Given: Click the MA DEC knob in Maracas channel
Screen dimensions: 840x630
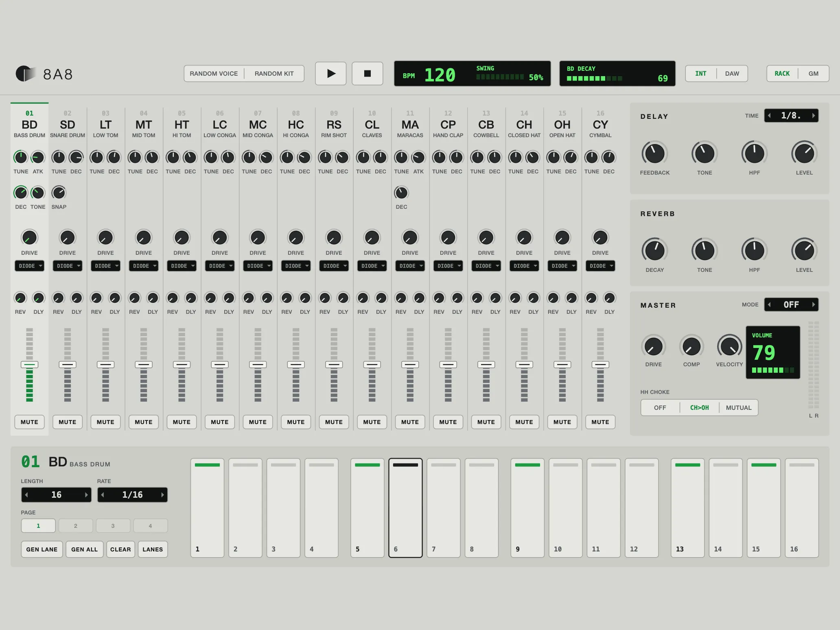Looking at the screenshot, I should coord(401,192).
